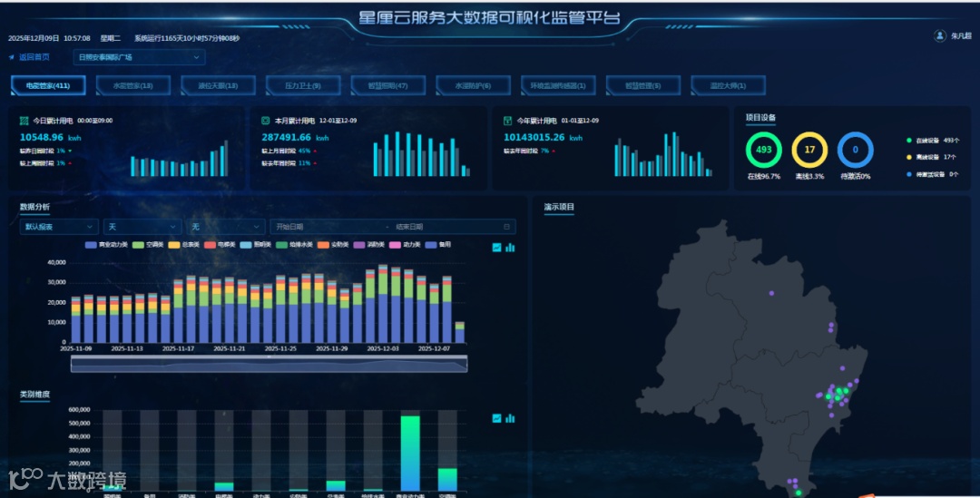Viewport: 980px width, 498px height.
Task: Click the 类别维度 section heading
Action: (x=35, y=395)
